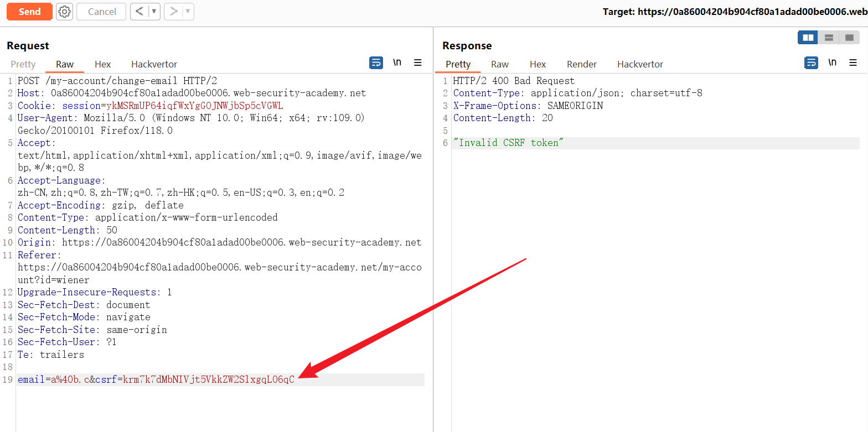Toggle non-printable characters in Request panel

(397, 63)
